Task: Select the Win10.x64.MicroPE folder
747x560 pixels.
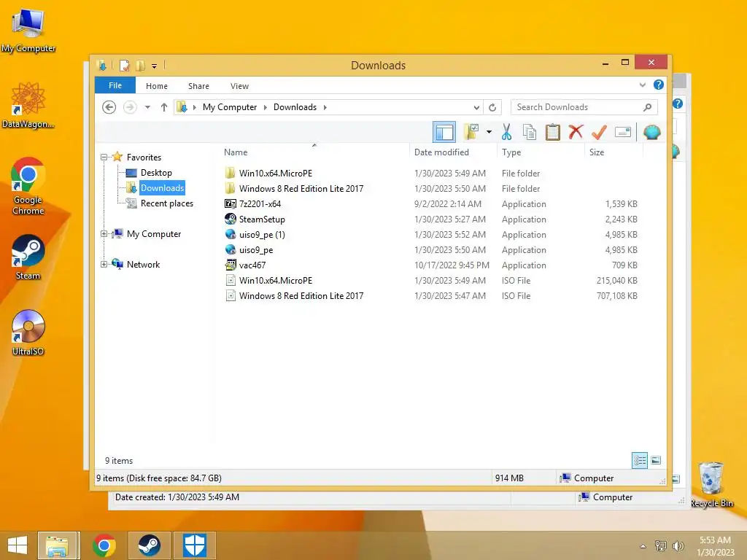Action: (x=276, y=174)
